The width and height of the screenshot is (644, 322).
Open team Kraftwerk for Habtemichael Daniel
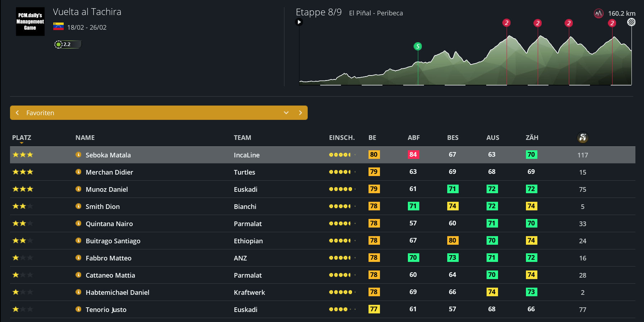(249, 292)
